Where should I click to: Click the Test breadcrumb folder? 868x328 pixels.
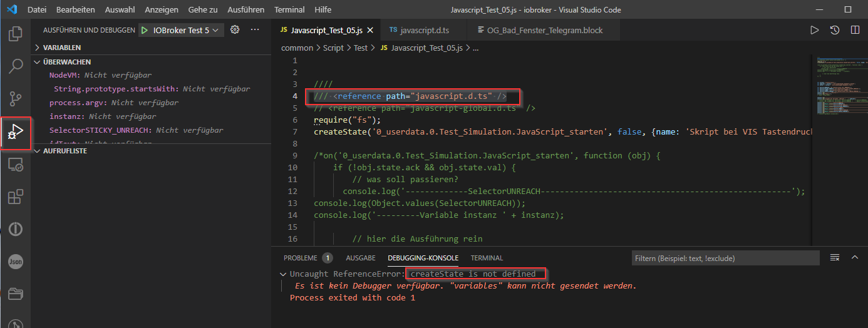click(x=360, y=48)
